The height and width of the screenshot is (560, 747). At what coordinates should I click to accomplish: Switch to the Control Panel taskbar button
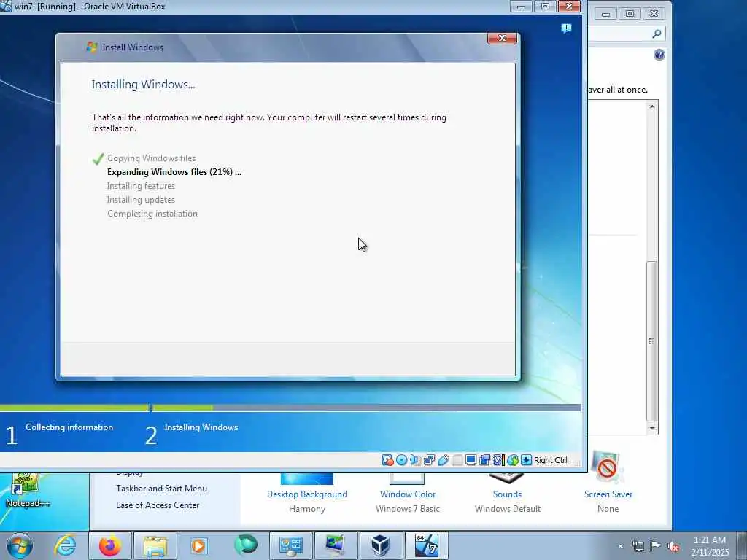tap(290, 545)
